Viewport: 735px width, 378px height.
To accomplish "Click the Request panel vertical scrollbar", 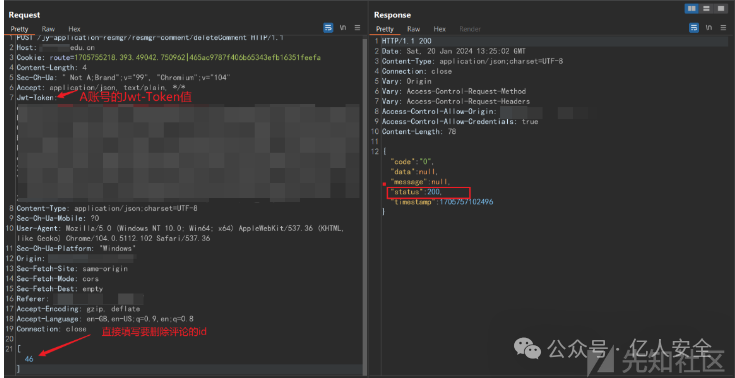I will click(x=365, y=206).
